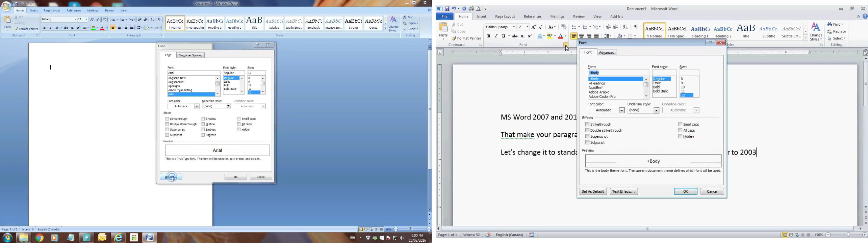Click Strikethrough icon in left Word ribbon

(x=66, y=28)
